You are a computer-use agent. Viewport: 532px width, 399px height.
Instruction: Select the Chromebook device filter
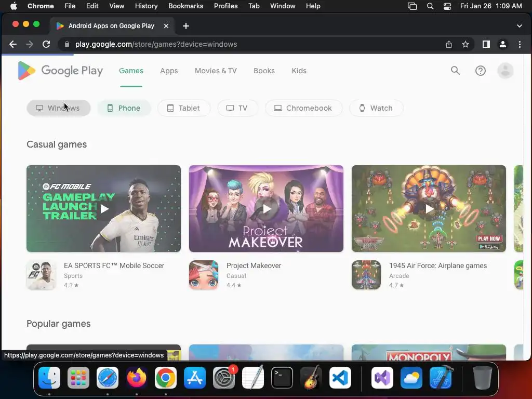pyautogui.click(x=303, y=108)
